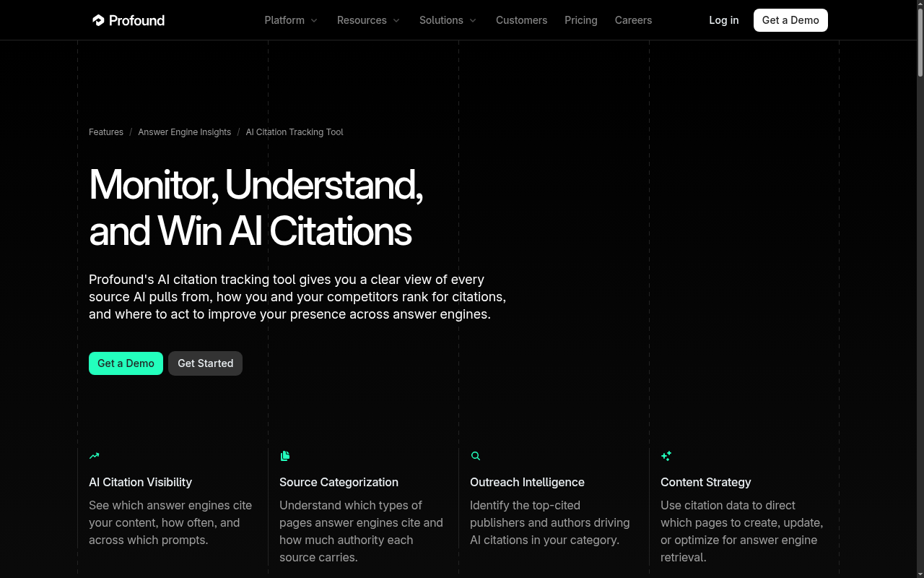This screenshot has width=924, height=578.
Task: Click the AI Citation Visibility trend icon
Action: [94, 456]
